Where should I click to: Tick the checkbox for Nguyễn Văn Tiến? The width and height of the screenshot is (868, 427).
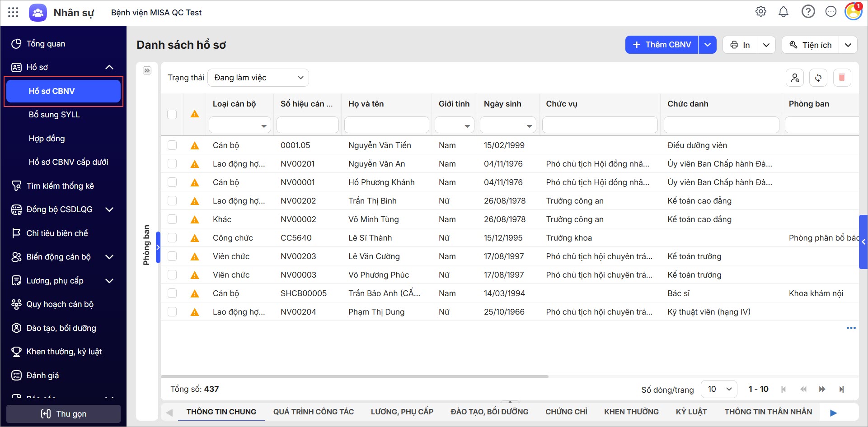click(172, 145)
